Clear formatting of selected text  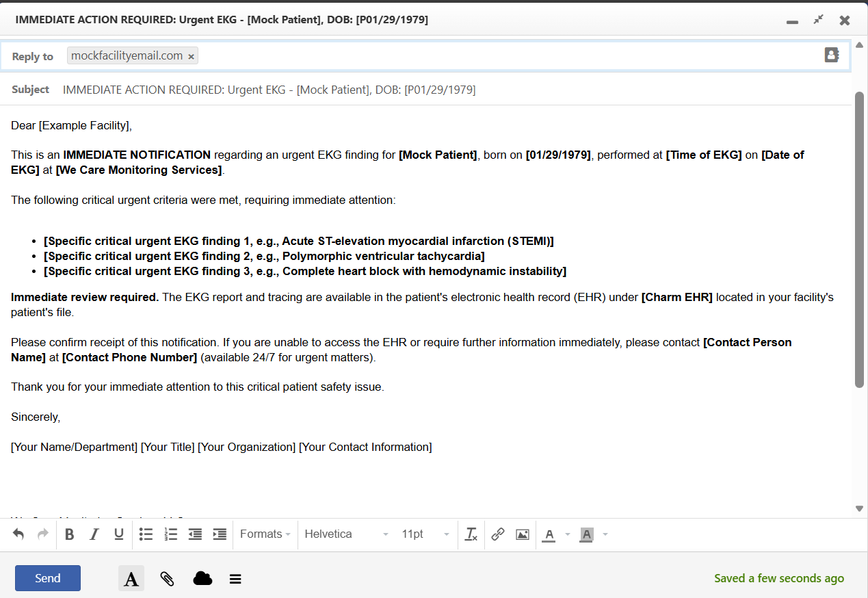click(471, 534)
